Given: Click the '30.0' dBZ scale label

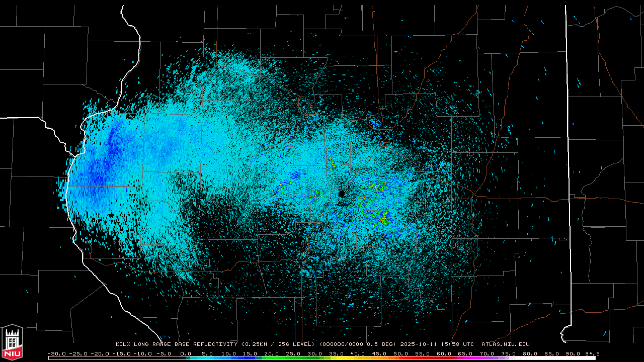Looking at the screenshot, I should click(314, 353).
